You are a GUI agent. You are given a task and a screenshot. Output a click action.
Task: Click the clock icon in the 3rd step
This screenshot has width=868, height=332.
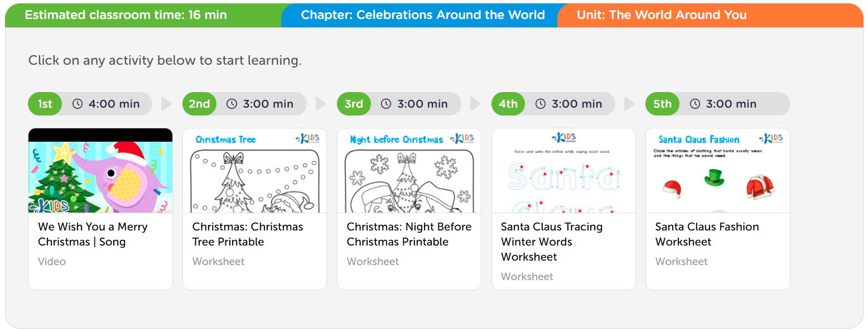(x=386, y=104)
